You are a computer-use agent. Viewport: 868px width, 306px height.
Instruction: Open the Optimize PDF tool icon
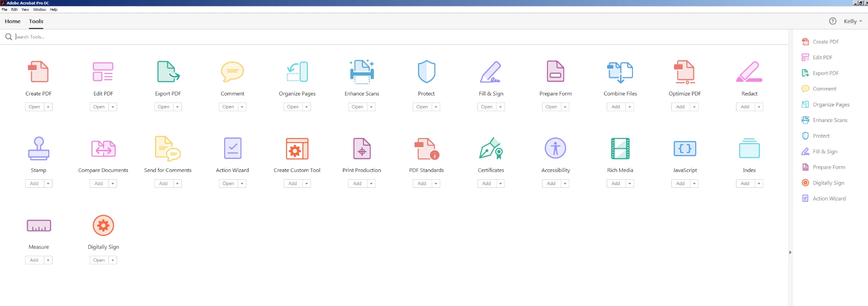pyautogui.click(x=685, y=72)
